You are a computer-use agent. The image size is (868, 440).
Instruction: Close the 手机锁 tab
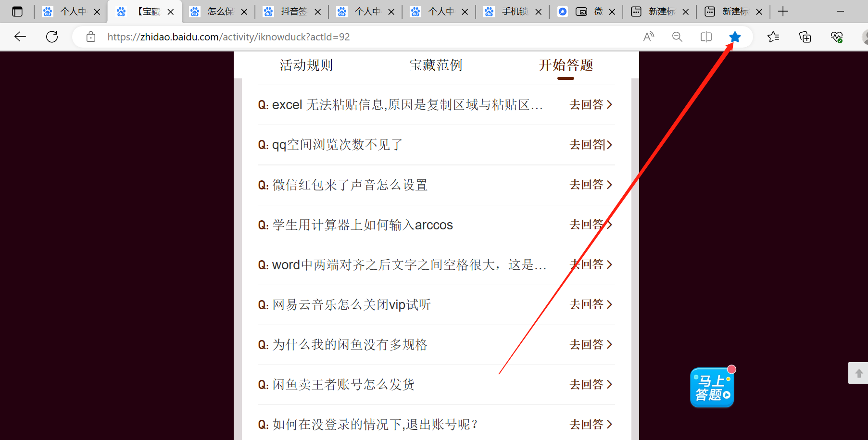coord(539,12)
